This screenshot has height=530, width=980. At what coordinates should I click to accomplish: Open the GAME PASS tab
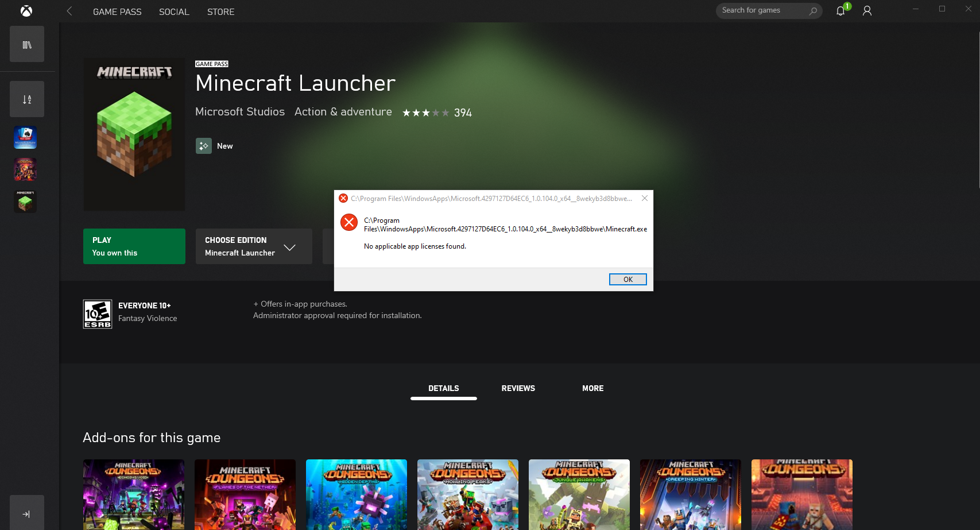(x=117, y=11)
